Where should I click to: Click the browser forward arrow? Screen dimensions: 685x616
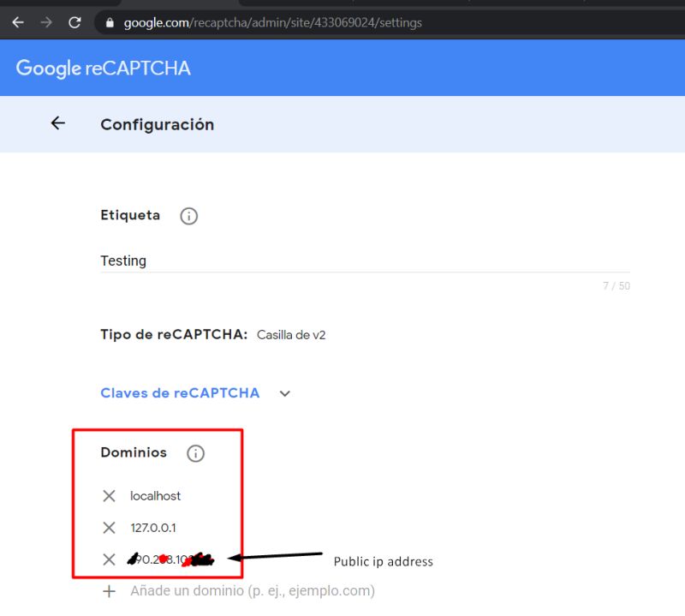(x=45, y=22)
